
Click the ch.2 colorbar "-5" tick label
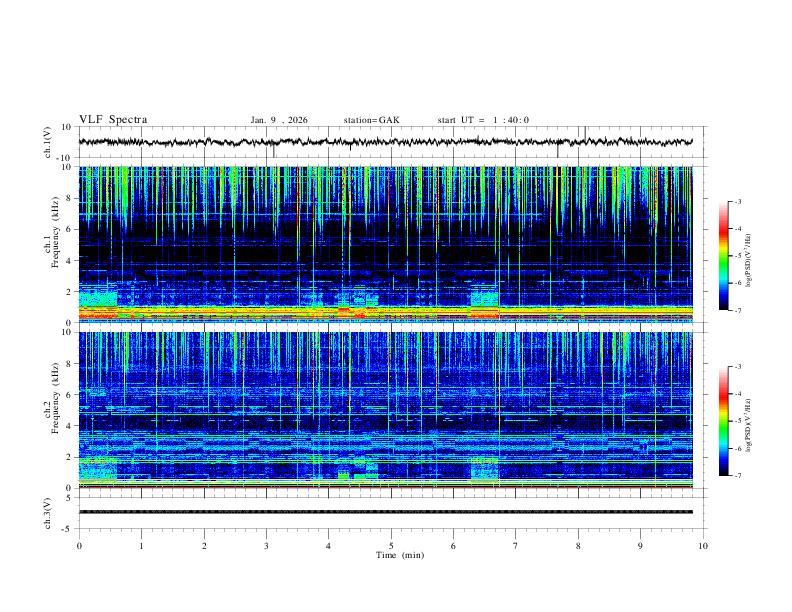(737, 421)
